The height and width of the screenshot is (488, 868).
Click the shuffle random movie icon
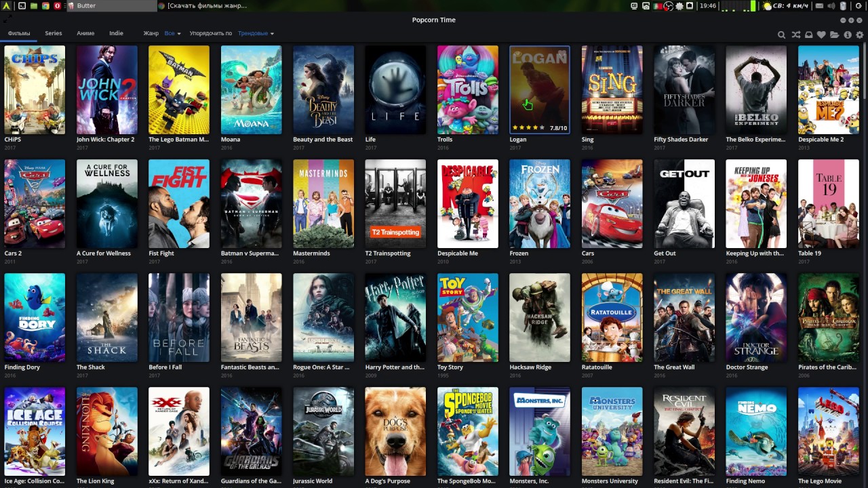tap(796, 35)
